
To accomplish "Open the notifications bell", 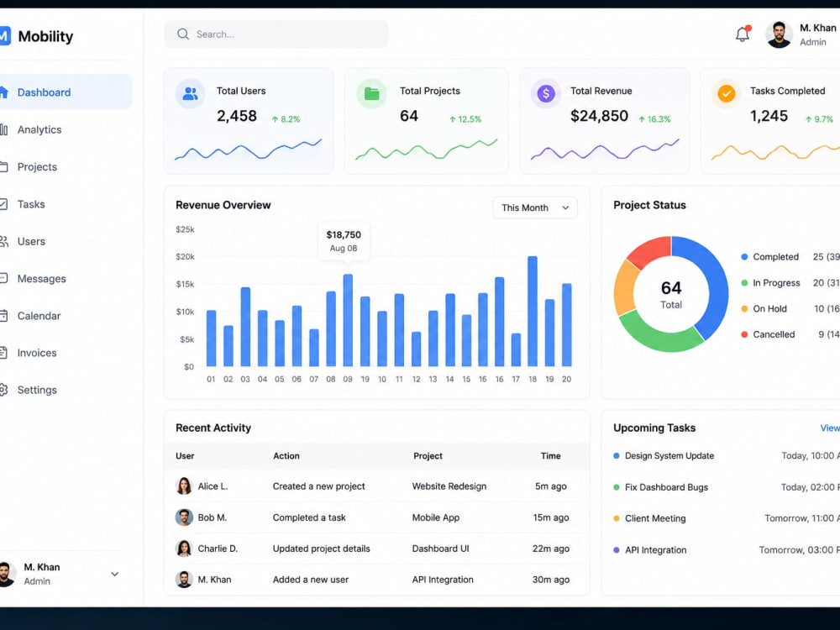I will pos(743,34).
